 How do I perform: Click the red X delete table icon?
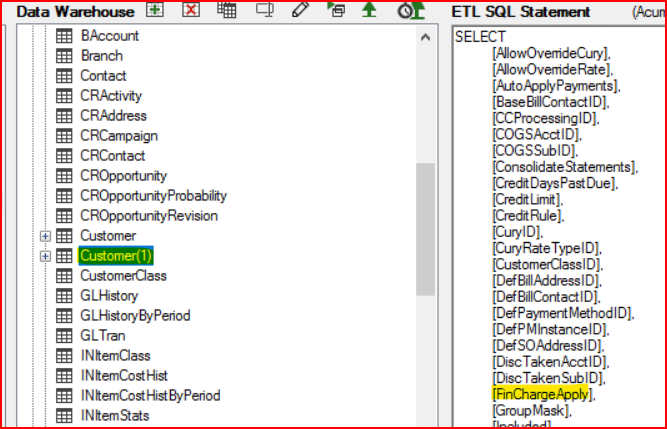click(x=191, y=10)
